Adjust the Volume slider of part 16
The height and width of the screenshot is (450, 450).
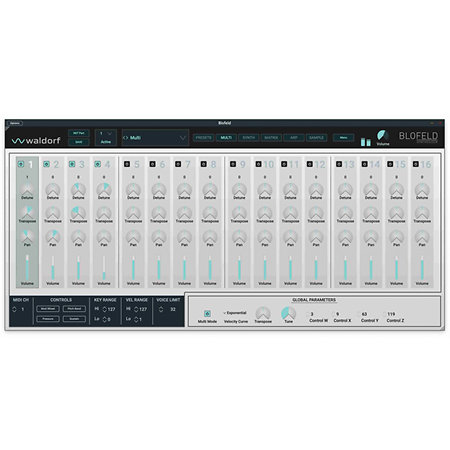pyautogui.click(x=422, y=268)
